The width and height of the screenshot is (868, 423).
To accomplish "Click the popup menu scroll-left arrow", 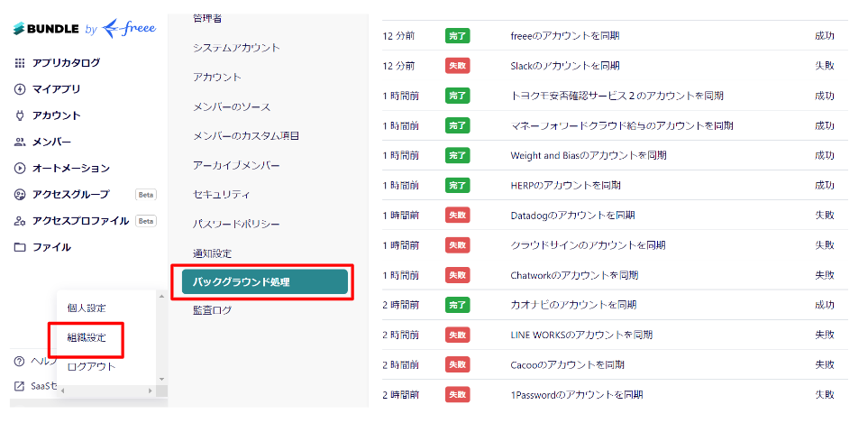I will 62,391.
